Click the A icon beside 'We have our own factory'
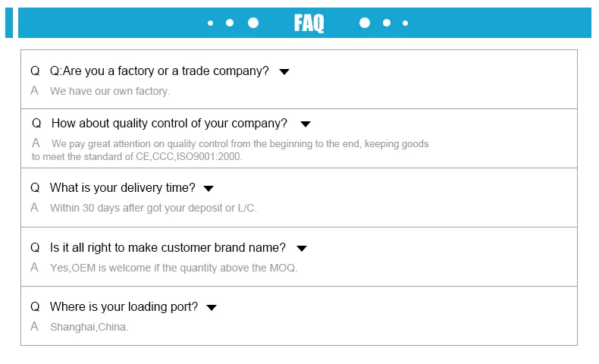Image resolution: width=599 pixels, height=364 pixels. [34, 91]
